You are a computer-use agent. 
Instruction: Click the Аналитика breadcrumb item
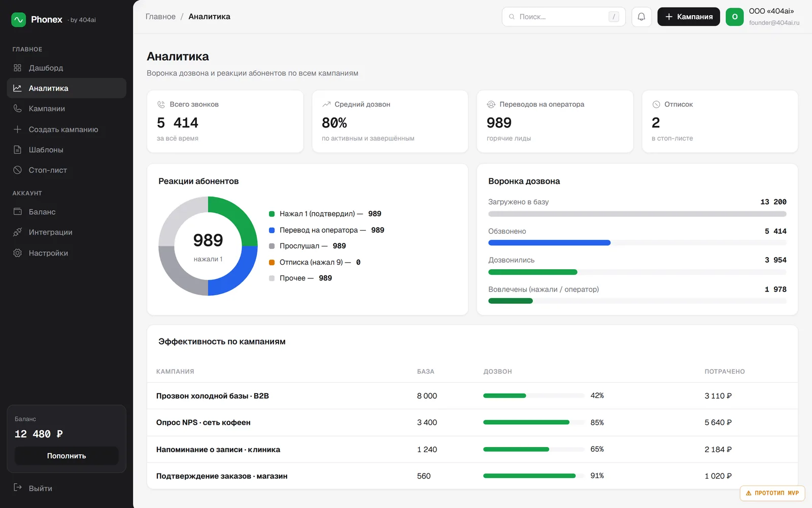coord(209,17)
